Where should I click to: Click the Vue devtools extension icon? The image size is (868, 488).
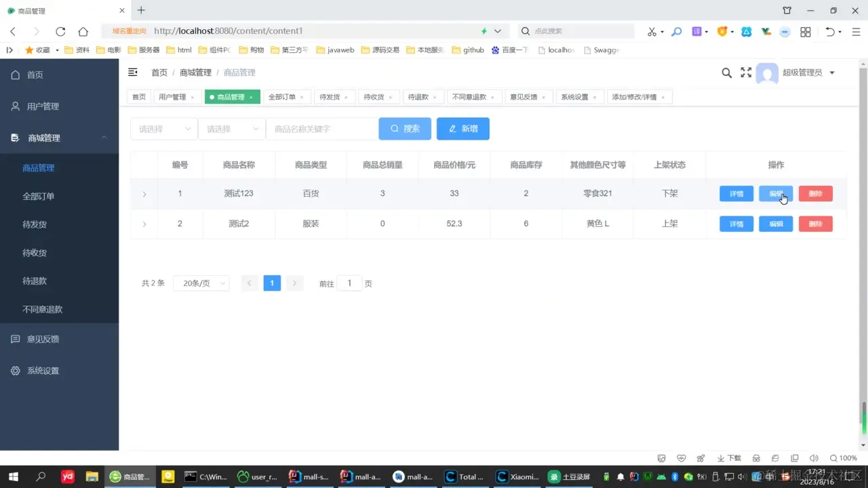tap(766, 31)
